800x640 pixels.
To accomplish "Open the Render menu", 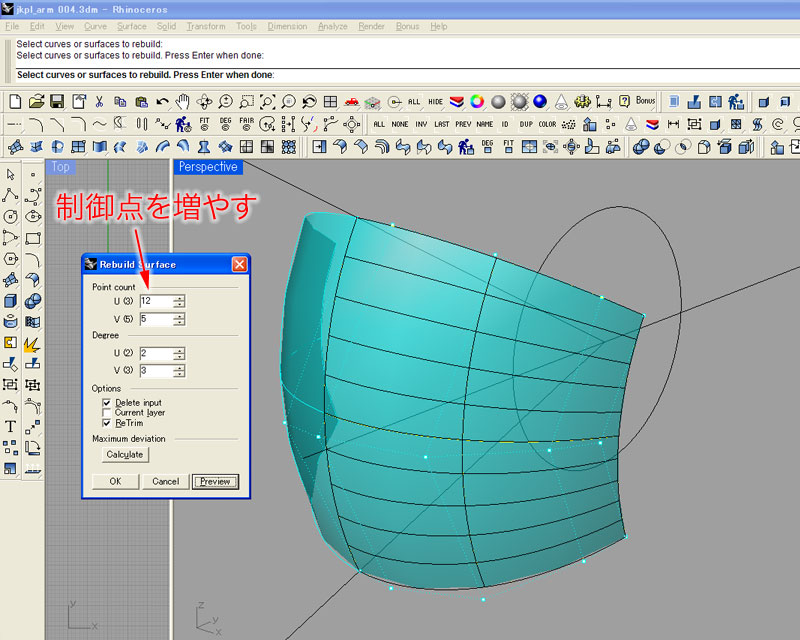I will (371, 26).
